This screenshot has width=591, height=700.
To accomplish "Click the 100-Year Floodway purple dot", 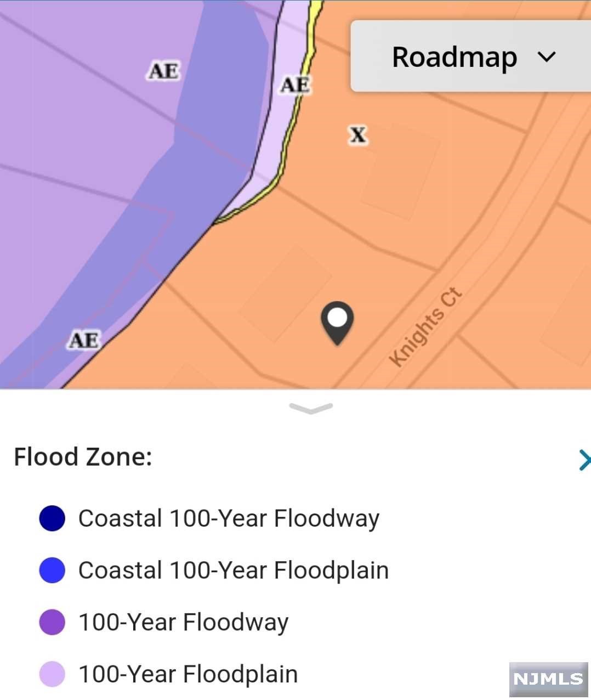I will click(52, 622).
